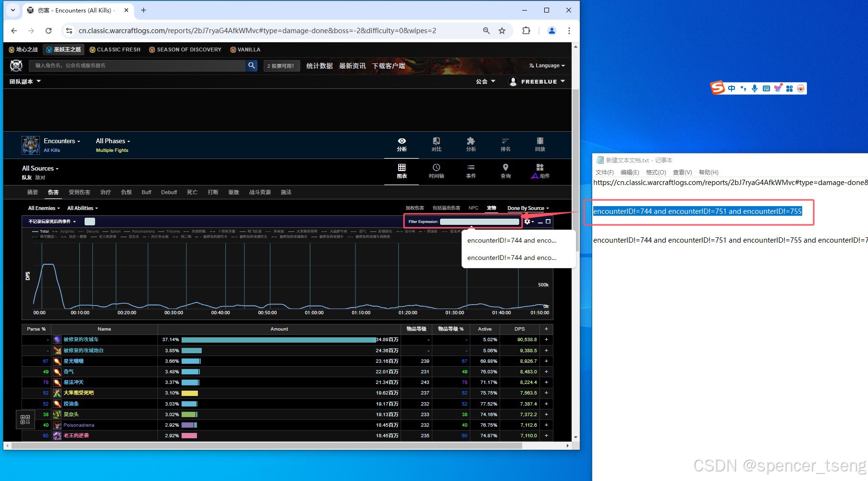Image resolution: width=868 pixels, height=481 pixels.
Task: Switch Sogou Chinese/English mode 中
Action: tap(732, 88)
